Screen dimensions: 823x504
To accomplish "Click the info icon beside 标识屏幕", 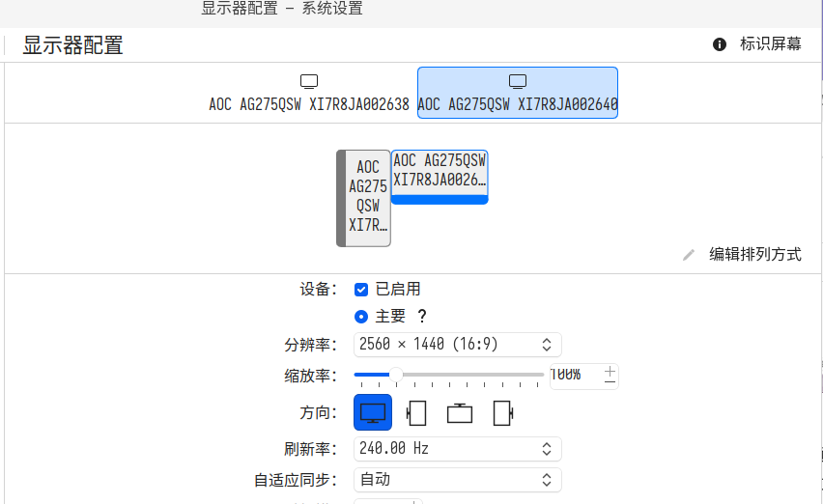I will (719, 44).
